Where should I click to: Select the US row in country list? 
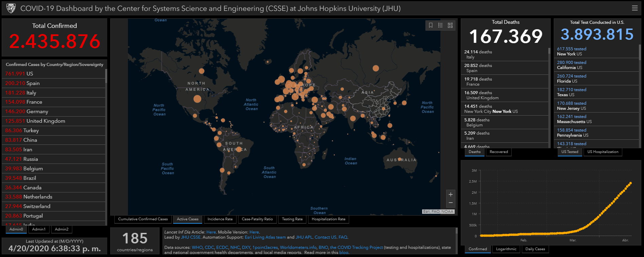tap(54, 74)
